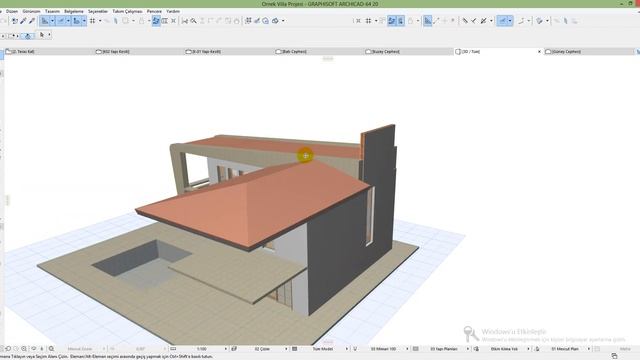Screen dimensions: 640x360
Task: Open the 1:100 scale dropdown
Action: coord(226,349)
